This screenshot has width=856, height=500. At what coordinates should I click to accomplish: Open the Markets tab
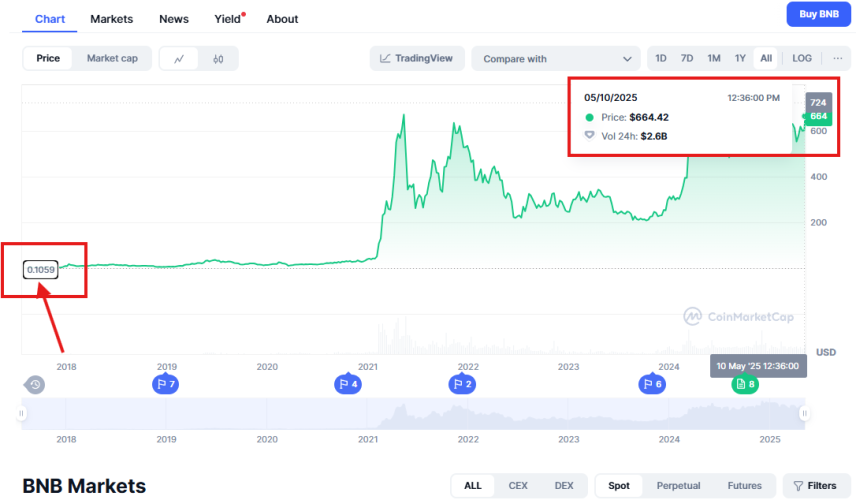(x=111, y=19)
